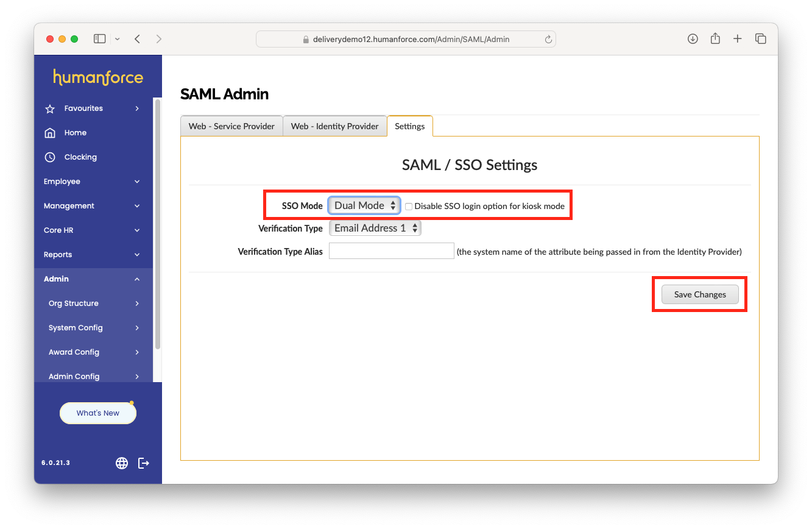Open the Award Config submenu
Screen dimensions: 812x529
[x=93, y=352]
